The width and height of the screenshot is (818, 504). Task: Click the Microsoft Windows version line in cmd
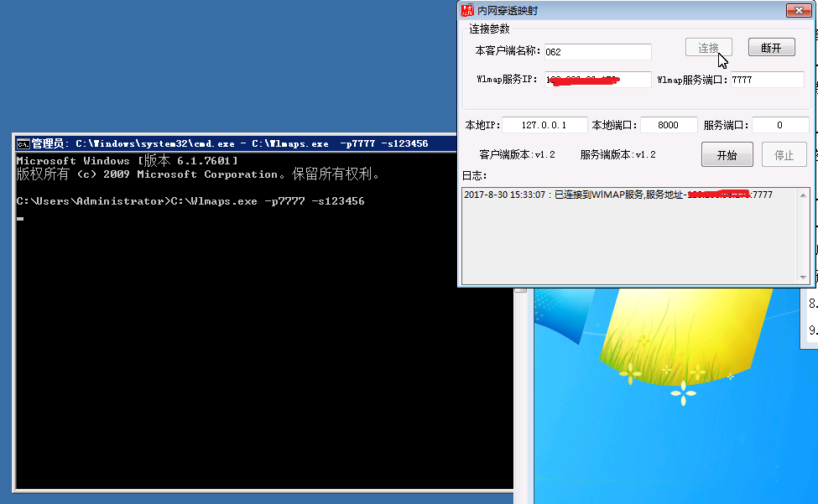point(128,160)
